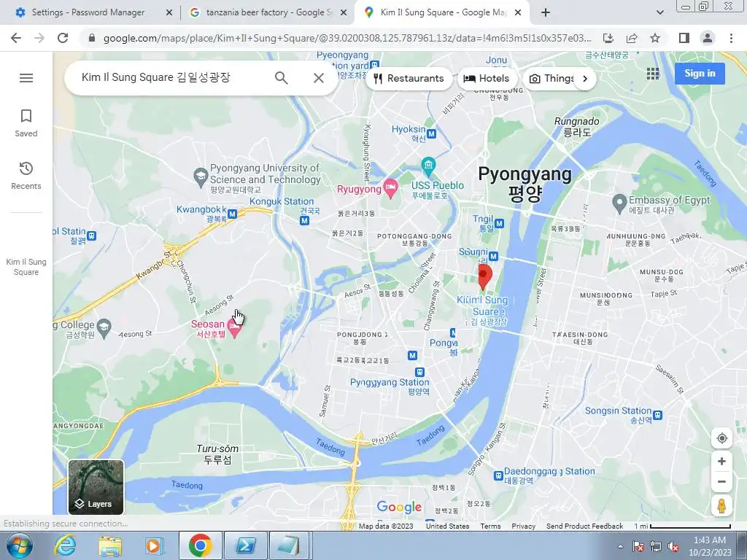This screenshot has height=560, width=747.
Task: Click Pyongyang University of Science marker
Action: pos(201,177)
